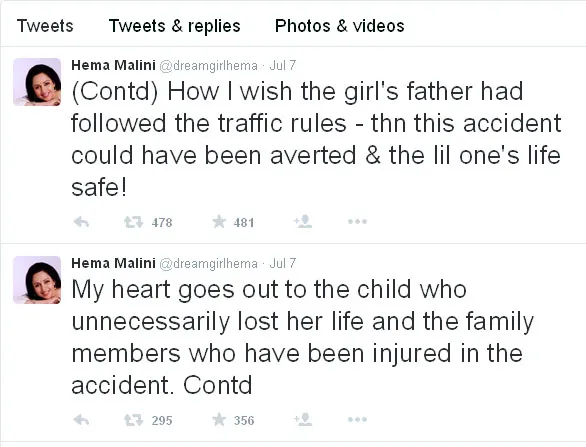Screen dimensions: 586x447
Task: Follow user icon on the first tweet
Action: pos(303,221)
